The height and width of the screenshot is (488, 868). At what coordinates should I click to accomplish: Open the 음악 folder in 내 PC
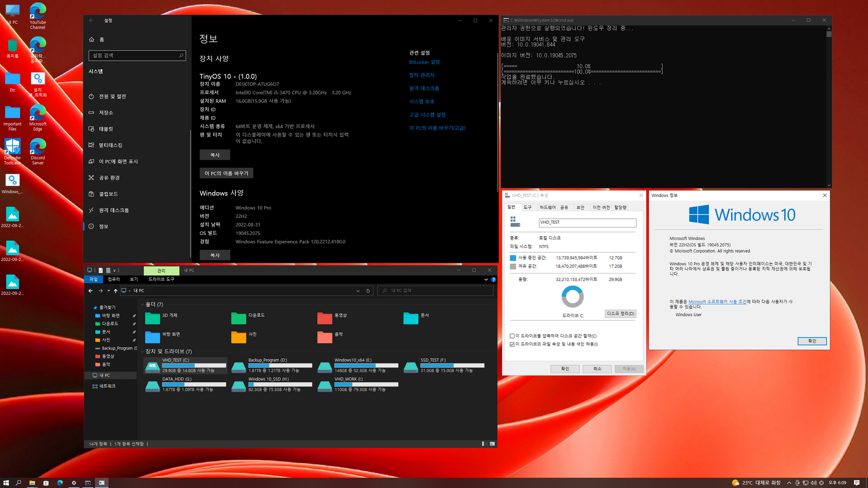pyautogui.click(x=331, y=336)
